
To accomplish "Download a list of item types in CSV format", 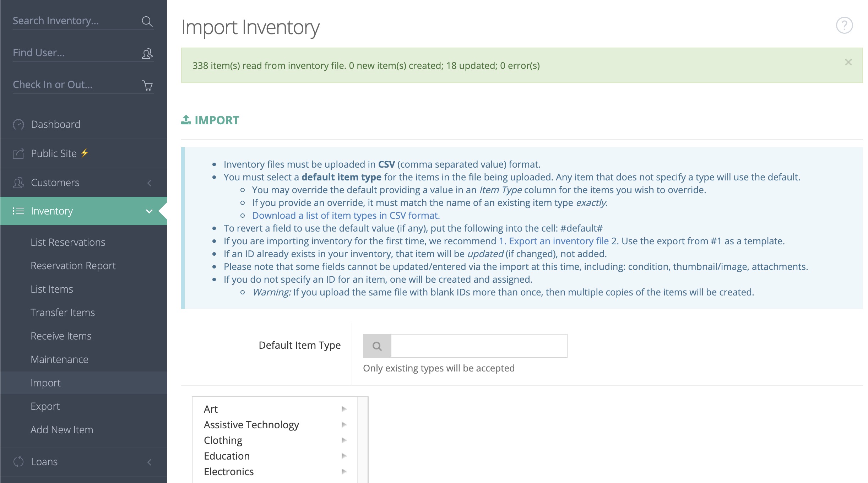I will pos(346,216).
